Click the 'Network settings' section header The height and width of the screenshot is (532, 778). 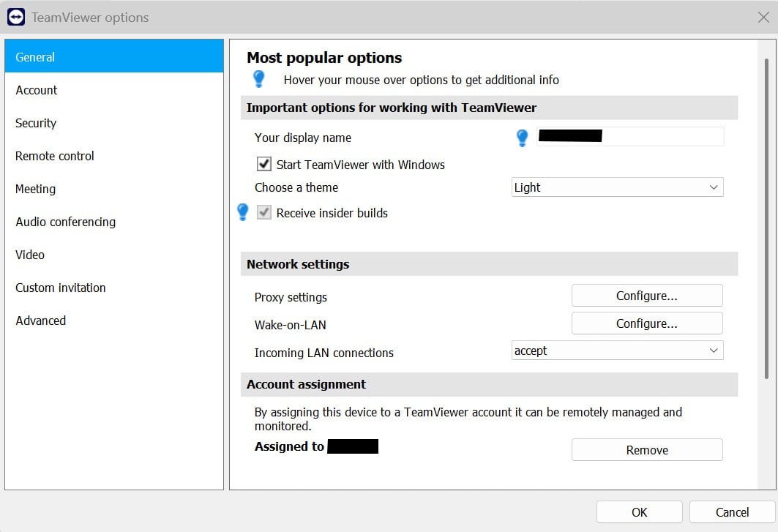(489, 264)
